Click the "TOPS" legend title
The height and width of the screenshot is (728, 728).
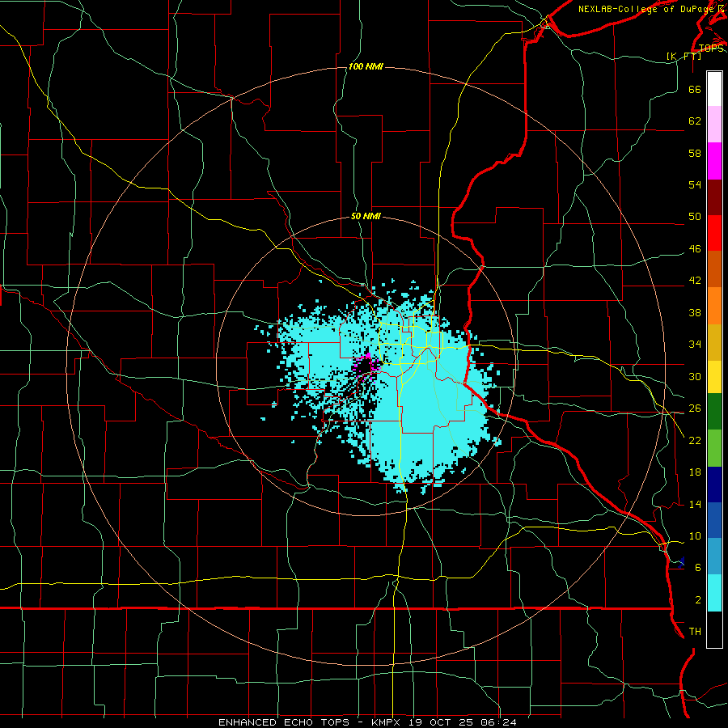point(711,49)
